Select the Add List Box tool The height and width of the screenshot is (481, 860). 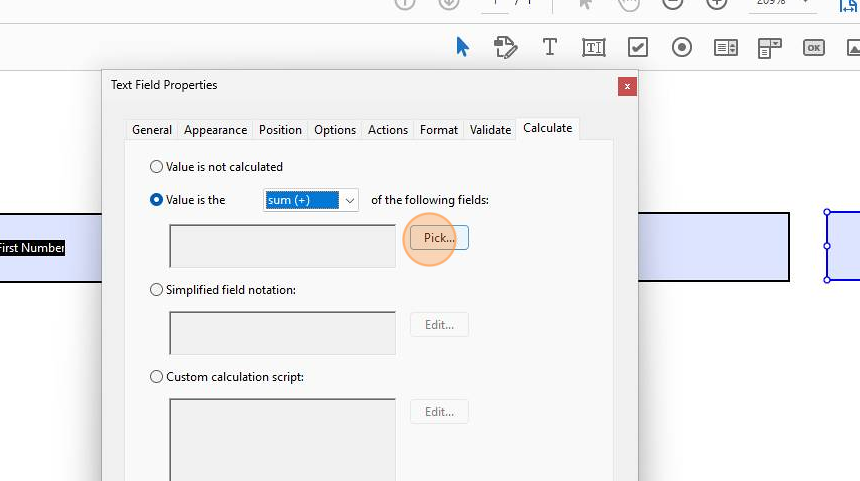coord(726,48)
